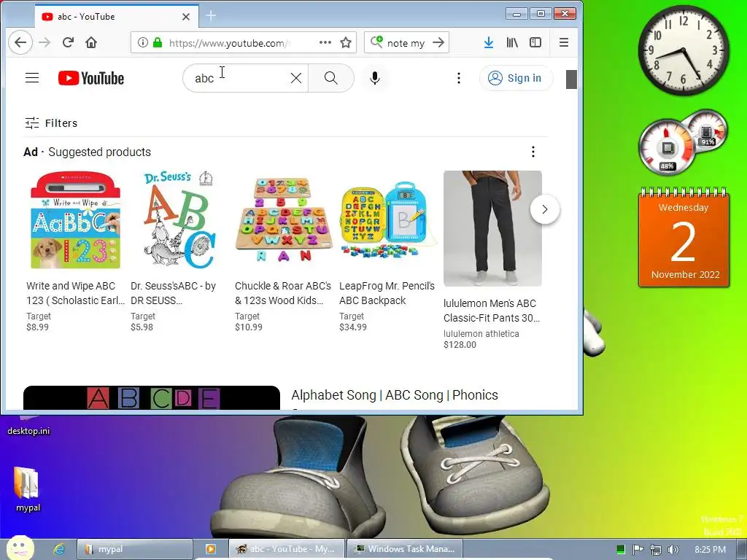
Task: Open the downloads panel
Action: coord(488,42)
